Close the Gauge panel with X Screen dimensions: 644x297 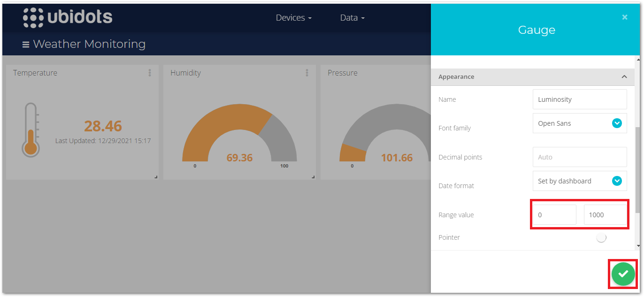click(625, 17)
